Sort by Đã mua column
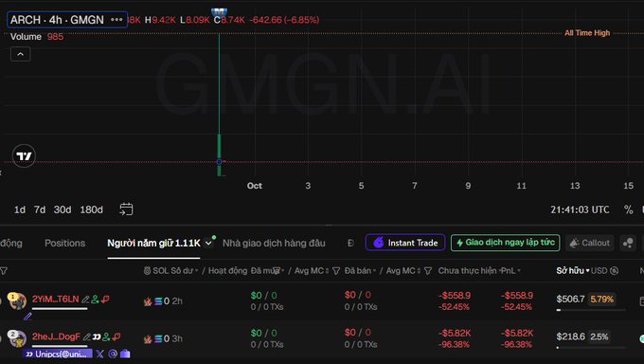The height and width of the screenshot is (364, 644). (x=267, y=271)
